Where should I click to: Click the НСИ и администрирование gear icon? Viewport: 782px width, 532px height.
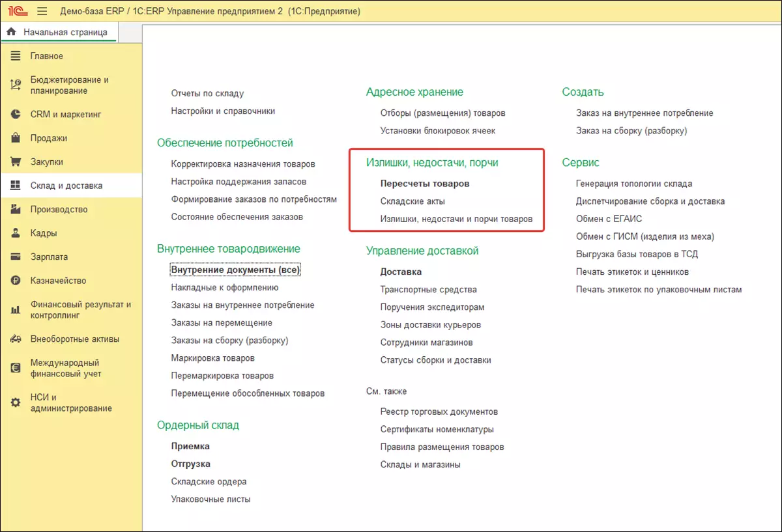16,403
